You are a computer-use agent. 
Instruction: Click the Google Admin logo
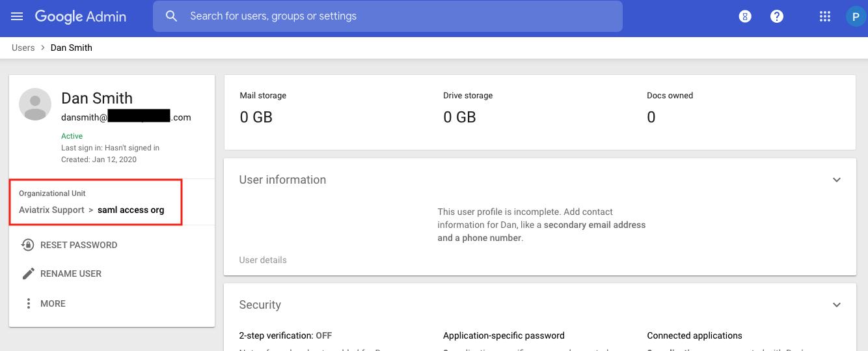81,16
